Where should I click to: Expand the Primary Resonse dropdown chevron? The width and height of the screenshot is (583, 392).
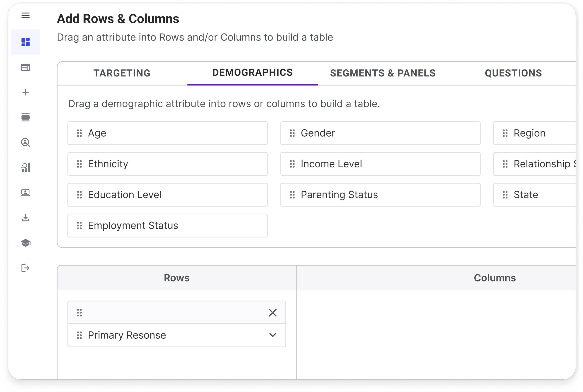pyautogui.click(x=273, y=335)
